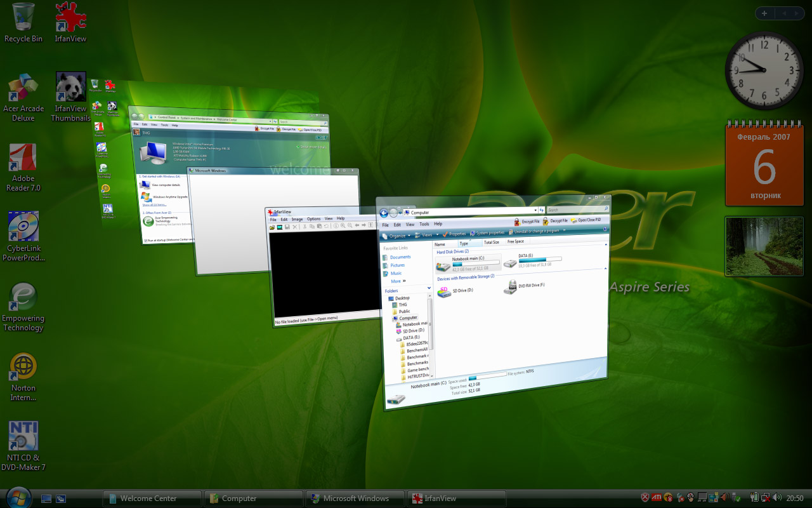Select THG in Folders tree
This screenshot has width=812, height=508.
pos(399,305)
